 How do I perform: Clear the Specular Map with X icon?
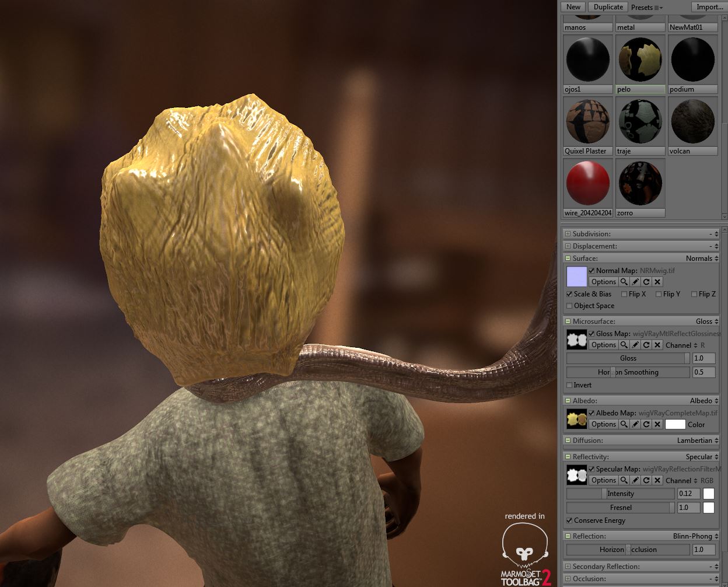click(657, 480)
